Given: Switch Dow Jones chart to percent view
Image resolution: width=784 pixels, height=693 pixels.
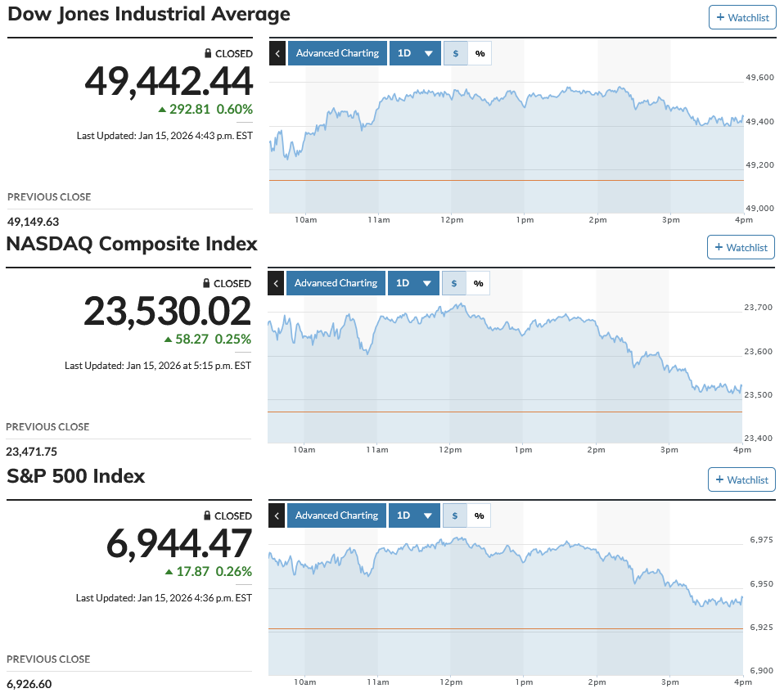Looking at the screenshot, I should [480, 53].
